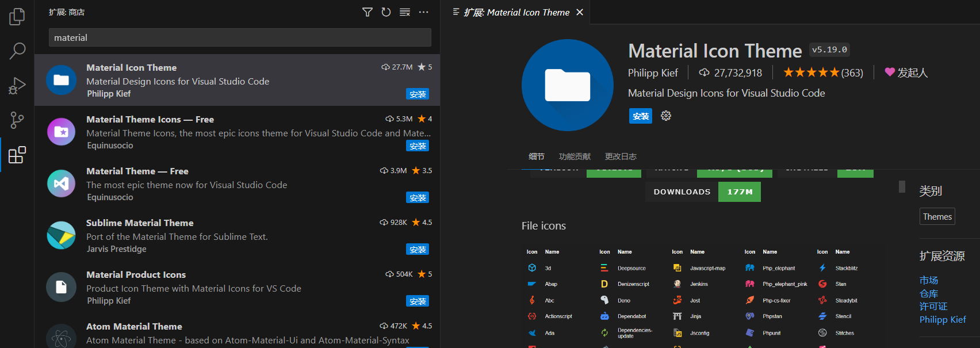Click the Php_elephant_pink icon in table
Viewport: 980px width, 348px height.
(x=750, y=284)
